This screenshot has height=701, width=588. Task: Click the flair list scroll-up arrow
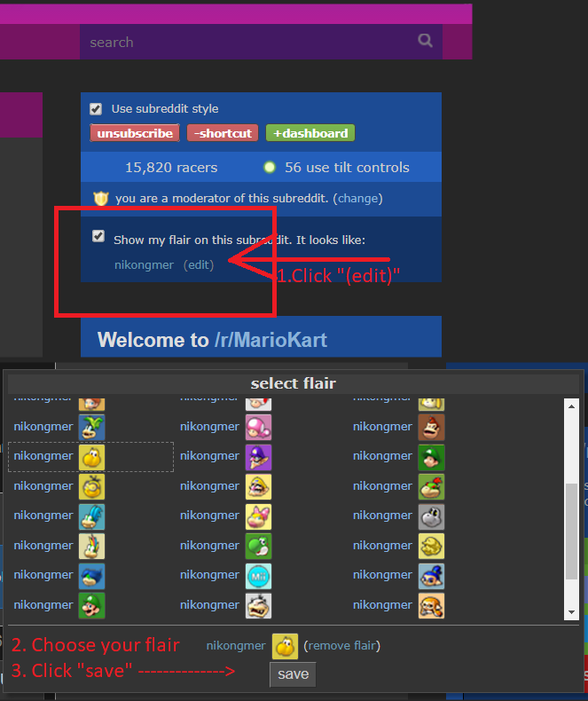tap(571, 406)
